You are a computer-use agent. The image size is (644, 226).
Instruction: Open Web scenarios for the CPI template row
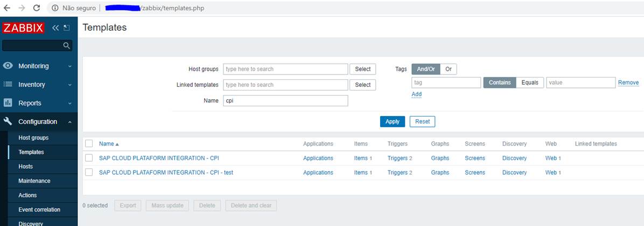551,158
